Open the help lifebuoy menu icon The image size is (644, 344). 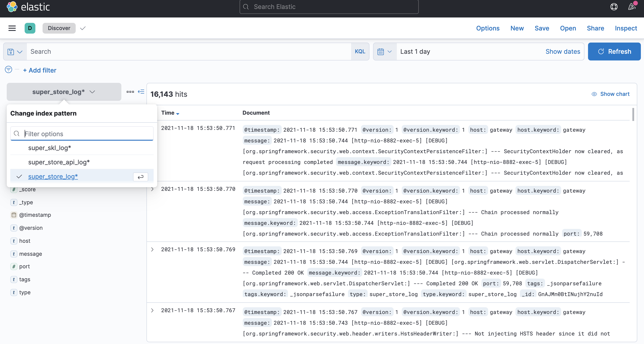pos(614,7)
